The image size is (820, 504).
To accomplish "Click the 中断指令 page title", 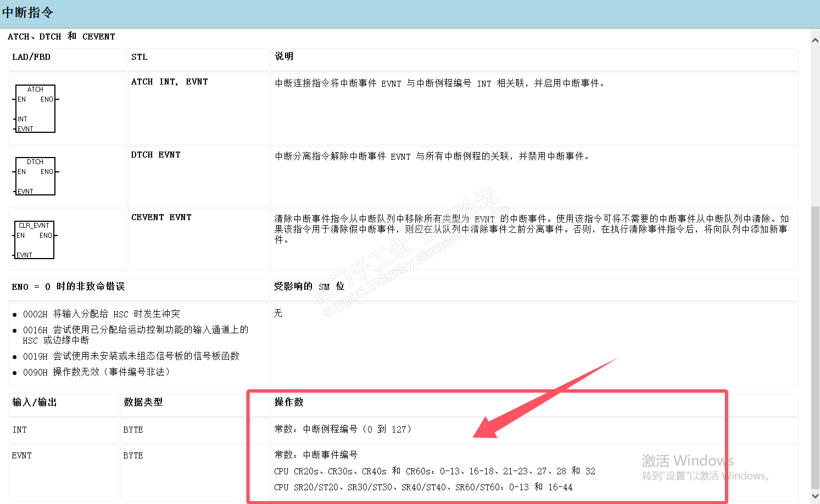I will [27, 13].
